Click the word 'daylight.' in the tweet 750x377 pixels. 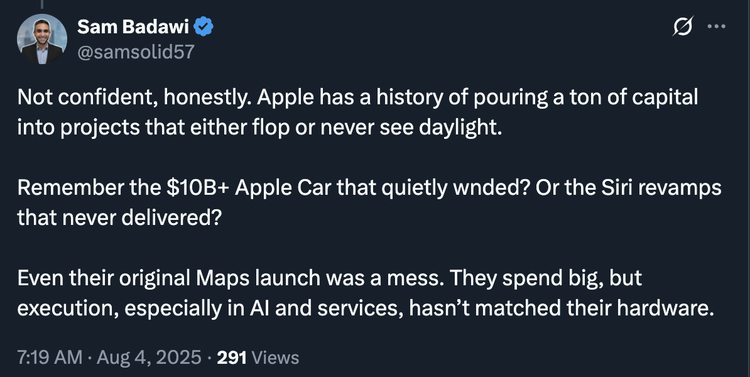click(461, 127)
